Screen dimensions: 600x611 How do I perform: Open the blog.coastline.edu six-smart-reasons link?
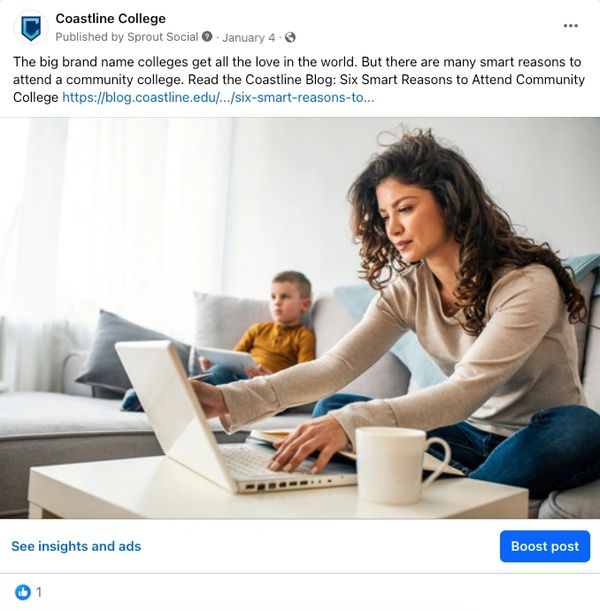tap(218, 97)
